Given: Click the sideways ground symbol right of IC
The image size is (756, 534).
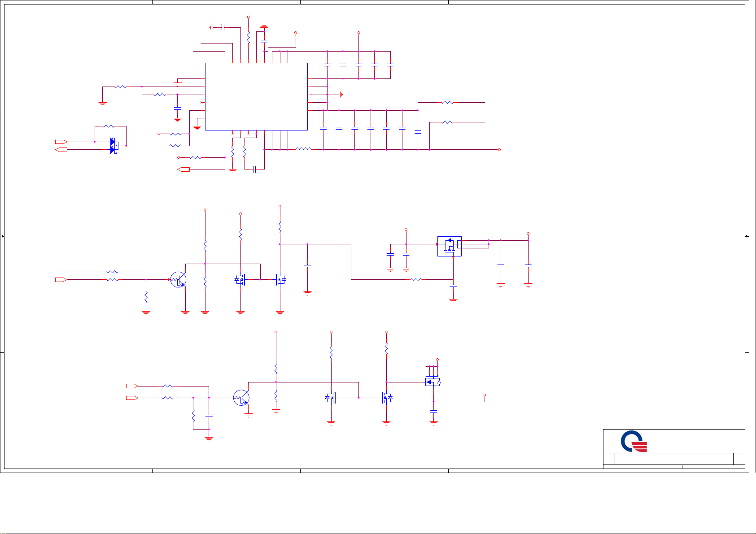Looking at the screenshot, I should click(x=341, y=95).
